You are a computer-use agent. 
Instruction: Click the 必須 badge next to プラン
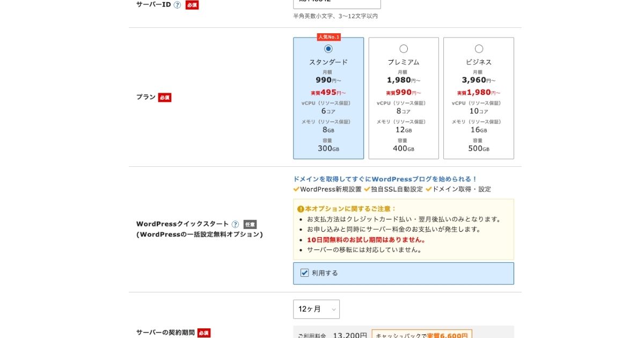pos(164,98)
